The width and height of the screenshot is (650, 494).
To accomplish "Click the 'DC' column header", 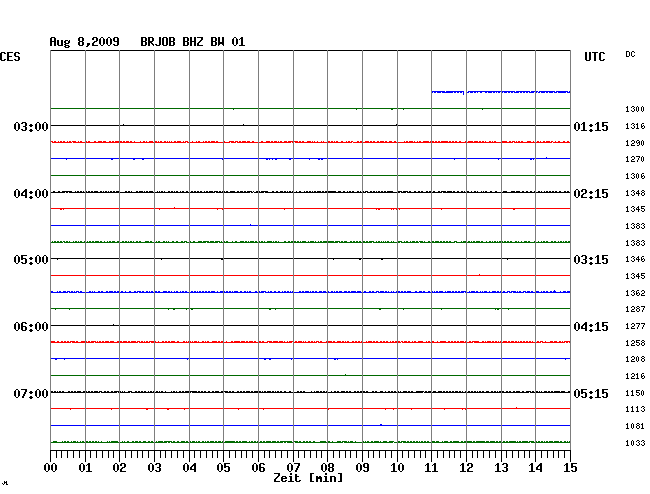I will [630, 54].
